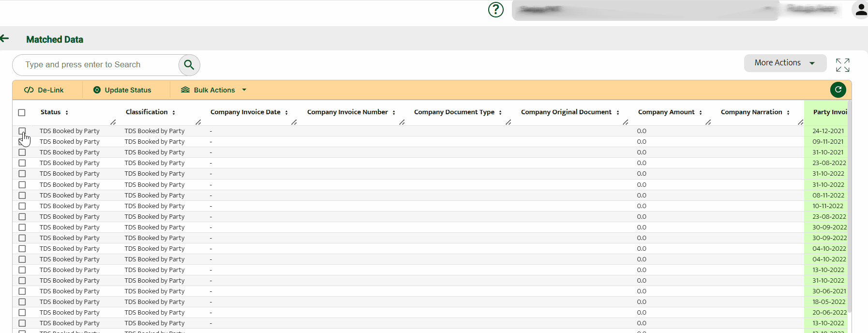Click the magnifier search icon
Screen dimensions: 868x333
click(189, 65)
